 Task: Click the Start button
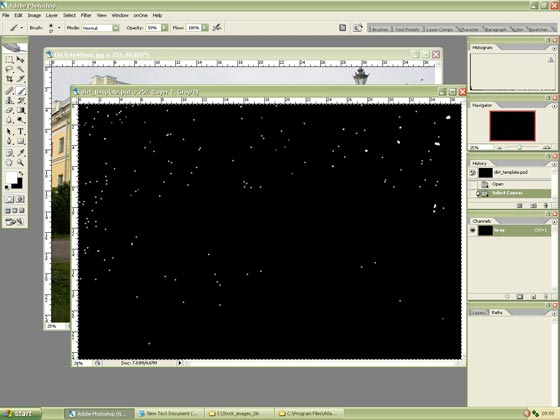20,414
